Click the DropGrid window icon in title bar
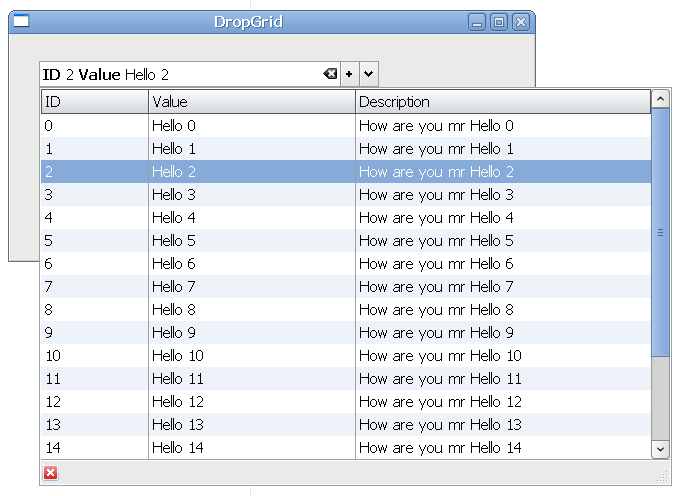The width and height of the screenshot is (681, 496). (x=20, y=21)
